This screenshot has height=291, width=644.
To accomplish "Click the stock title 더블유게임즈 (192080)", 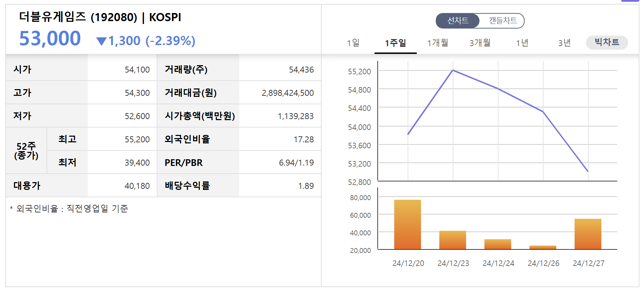I will pos(78,17).
